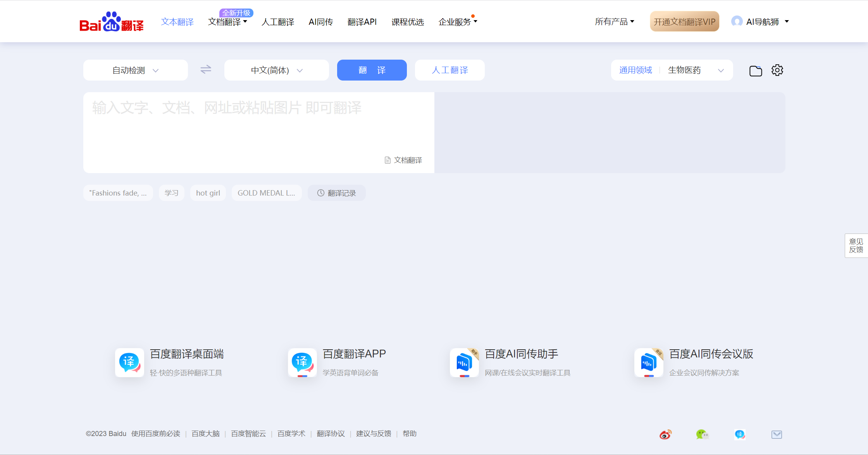868x455 pixels.
Task: Open the 翻译API menu item
Action: (x=362, y=22)
